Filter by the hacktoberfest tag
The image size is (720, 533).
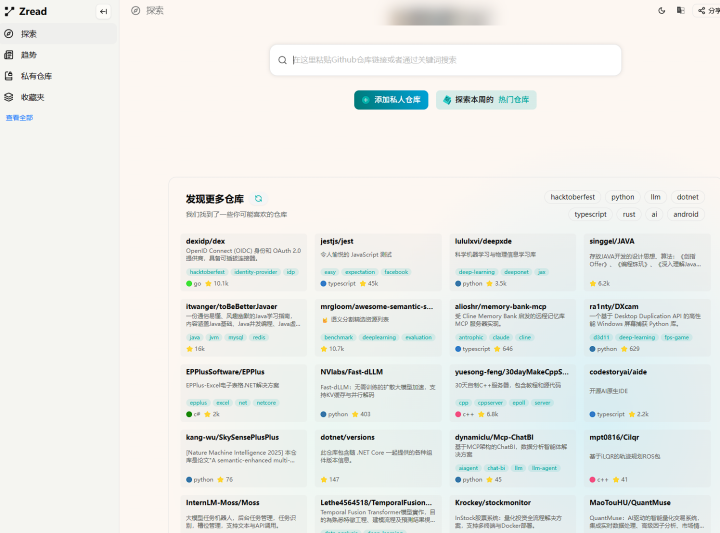(x=572, y=198)
